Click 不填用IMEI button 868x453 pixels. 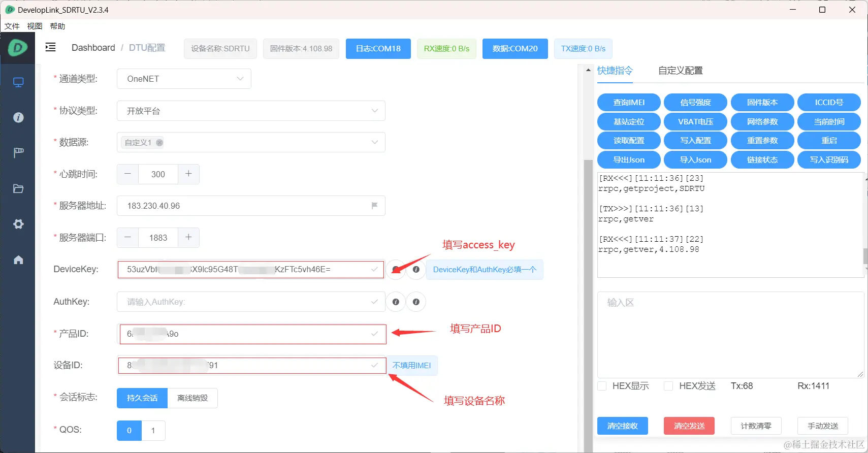412,366
